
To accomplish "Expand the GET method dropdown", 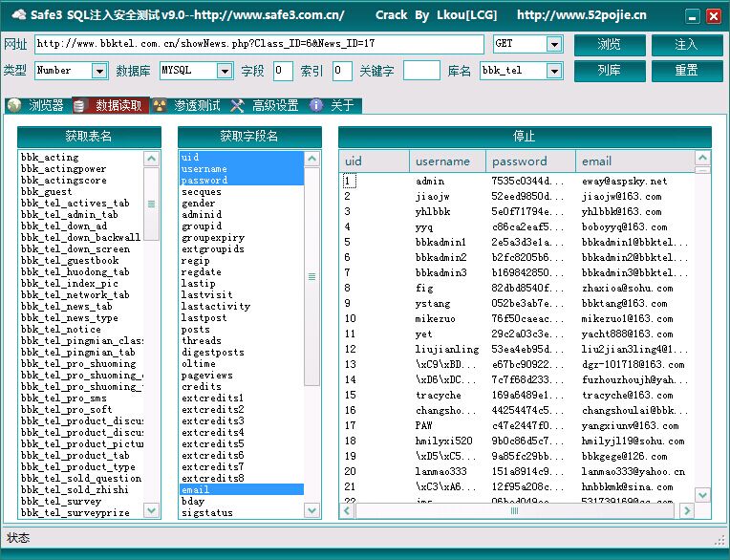I will 553,45.
